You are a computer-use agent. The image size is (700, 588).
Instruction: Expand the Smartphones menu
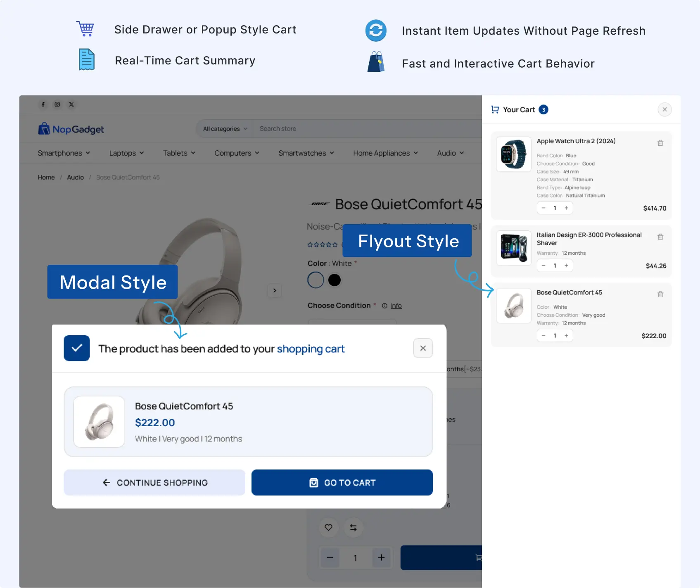coord(64,153)
